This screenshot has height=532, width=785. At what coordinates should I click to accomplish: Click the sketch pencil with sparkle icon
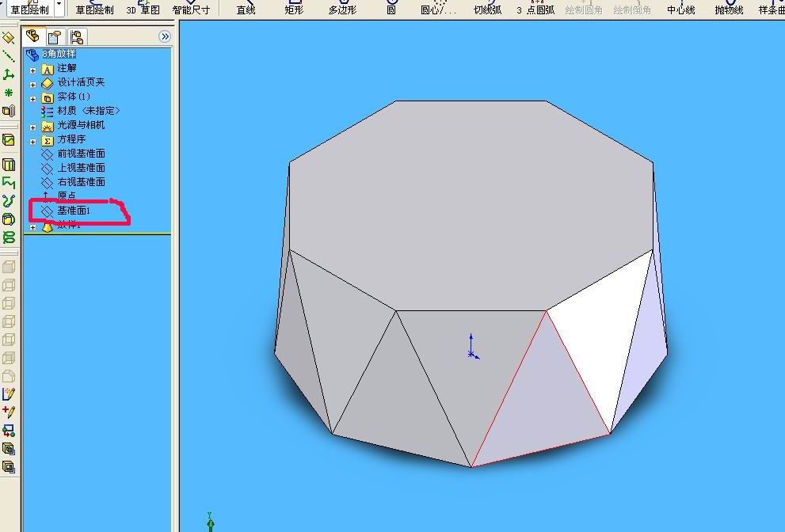click(x=9, y=394)
